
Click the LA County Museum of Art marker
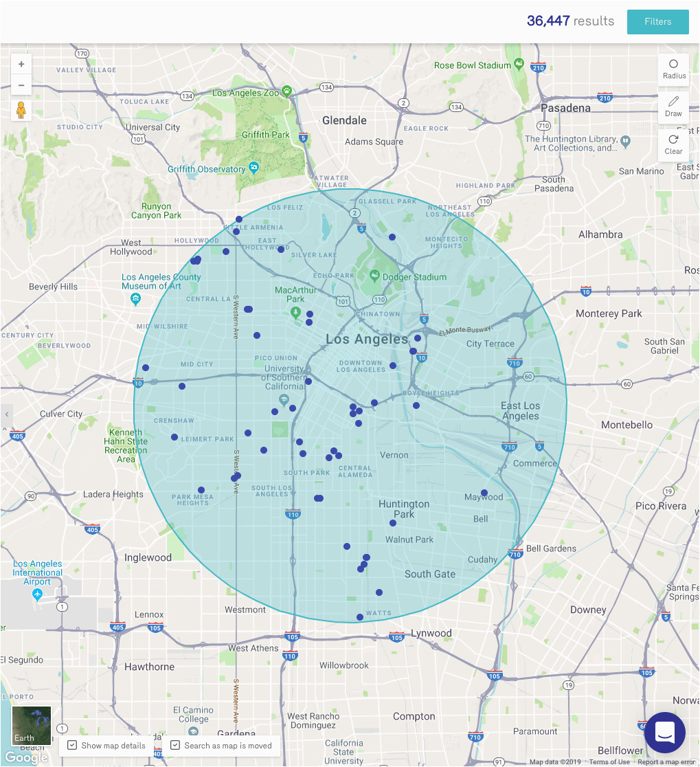click(136, 298)
